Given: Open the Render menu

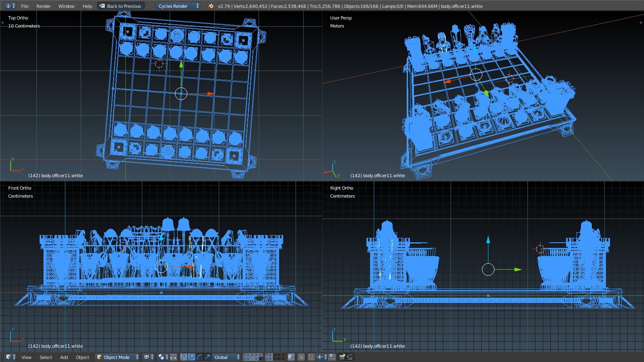Looking at the screenshot, I should click(43, 6).
